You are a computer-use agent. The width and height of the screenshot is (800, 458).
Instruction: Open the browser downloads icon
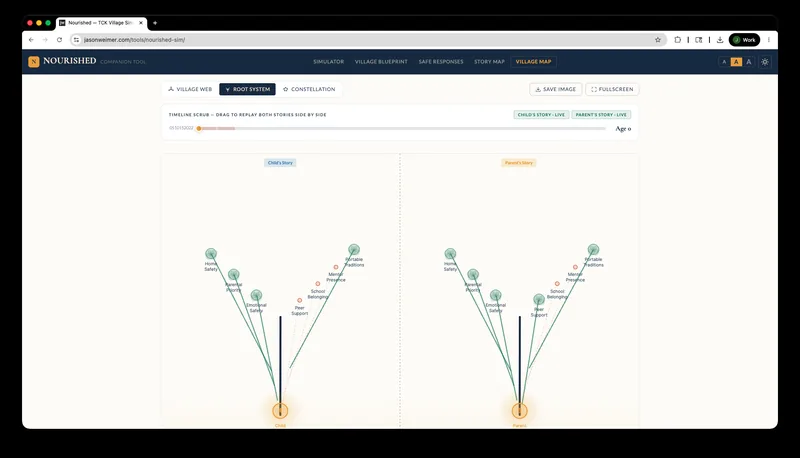[x=720, y=40]
